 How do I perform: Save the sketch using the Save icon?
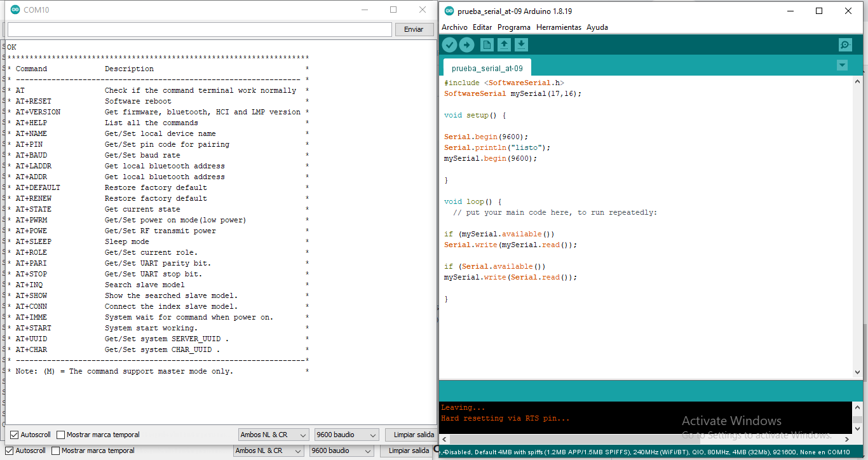521,44
